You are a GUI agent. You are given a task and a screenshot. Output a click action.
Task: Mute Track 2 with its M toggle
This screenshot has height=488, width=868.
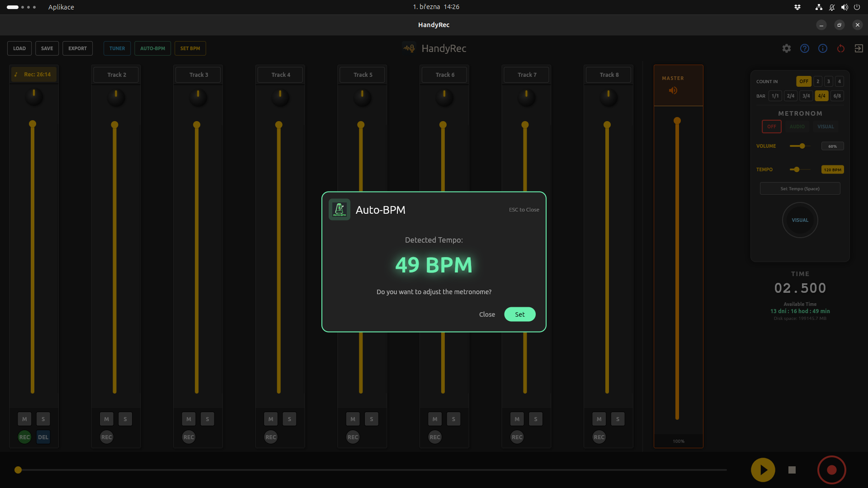106,419
